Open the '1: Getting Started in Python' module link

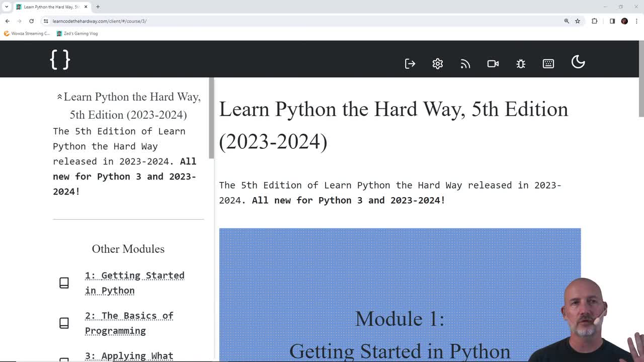[134, 283]
